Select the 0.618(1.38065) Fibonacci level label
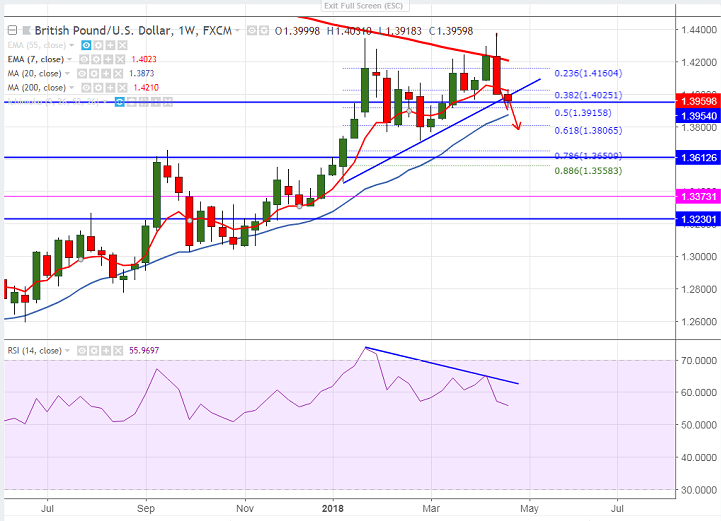This screenshot has width=721, height=521. (x=588, y=131)
